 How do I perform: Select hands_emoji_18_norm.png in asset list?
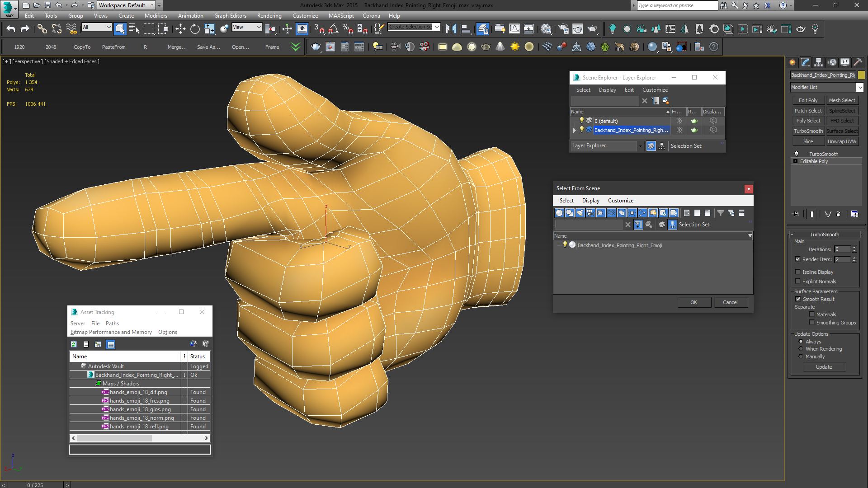coord(142,418)
